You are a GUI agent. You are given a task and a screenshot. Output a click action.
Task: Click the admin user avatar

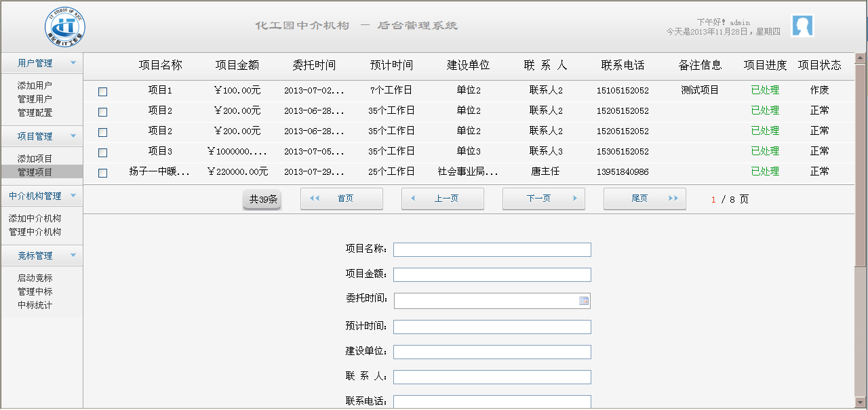point(802,26)
